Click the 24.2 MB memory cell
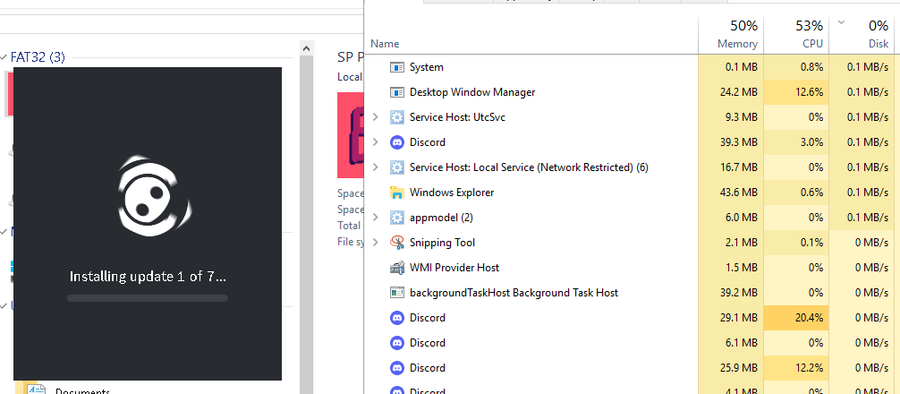The width and height of the screenshot is (900, 394). tap(731, 92)
